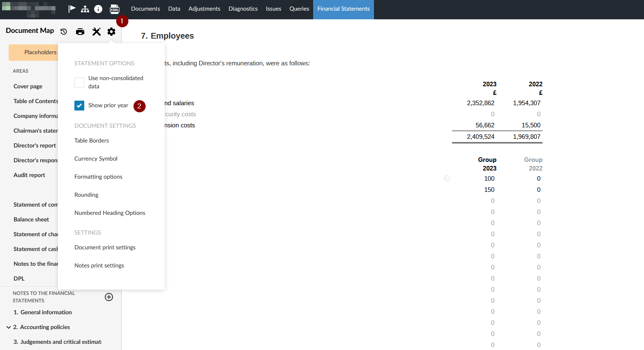Viewport: 644px width, 350px height.
Task: Go to Cover page area
Action: tap(28, 86)
